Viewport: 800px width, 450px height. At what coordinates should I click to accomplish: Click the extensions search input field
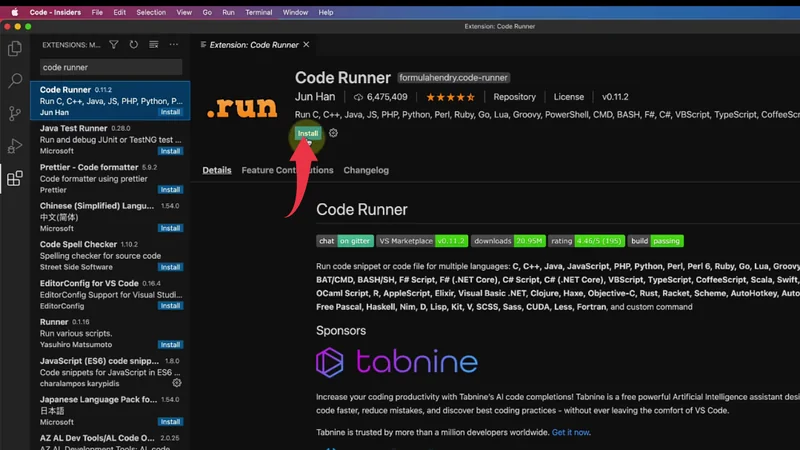click(110, 67)
